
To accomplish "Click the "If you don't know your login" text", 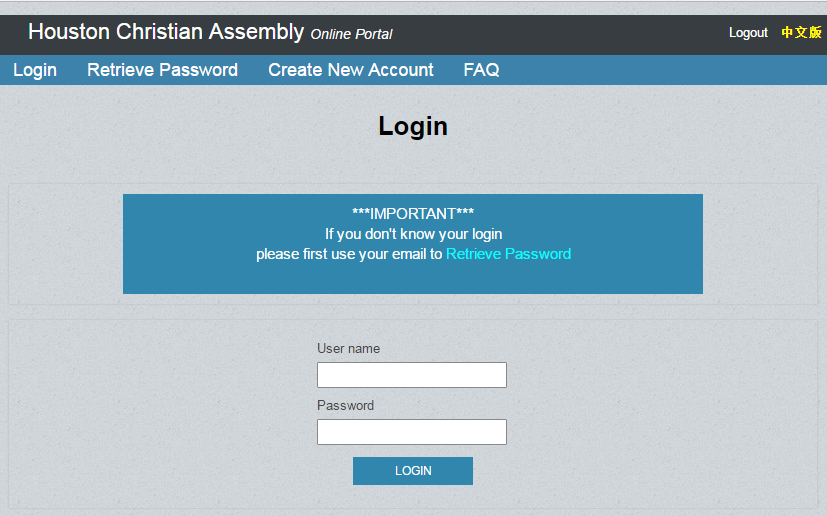I will pos(414,234).
